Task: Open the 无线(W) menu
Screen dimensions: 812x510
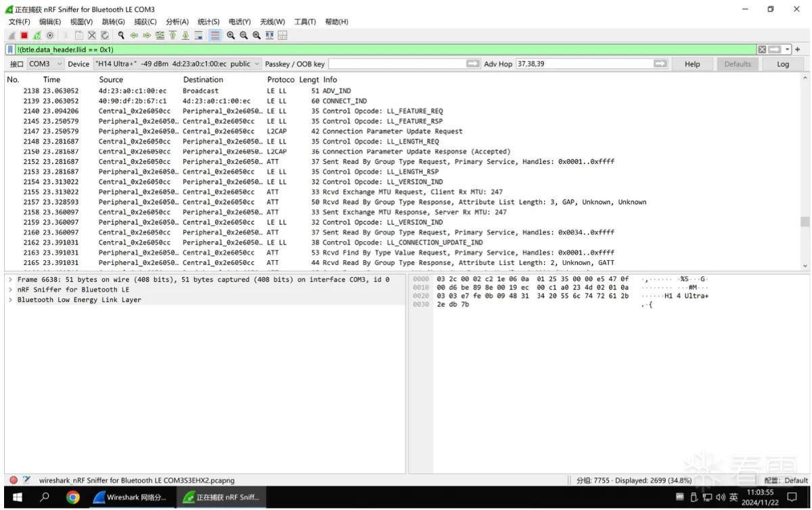Action: pyautogui.click(x=273, y=22)
